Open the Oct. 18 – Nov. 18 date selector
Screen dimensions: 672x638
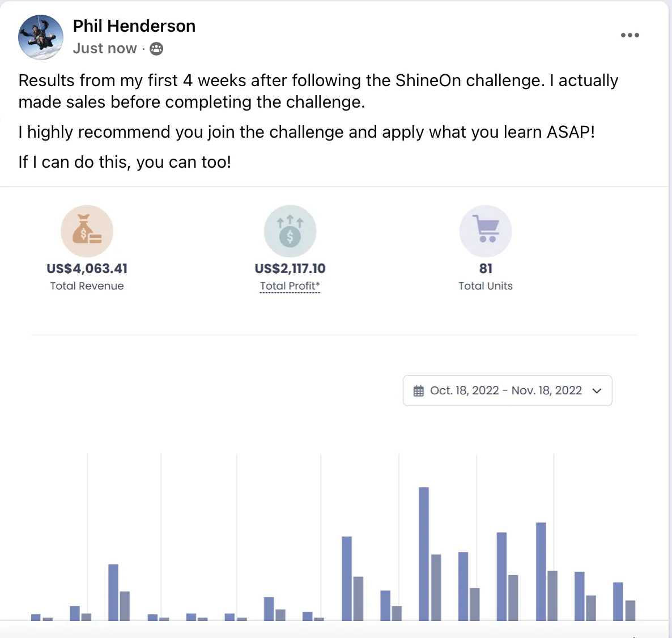coord(508,391)
